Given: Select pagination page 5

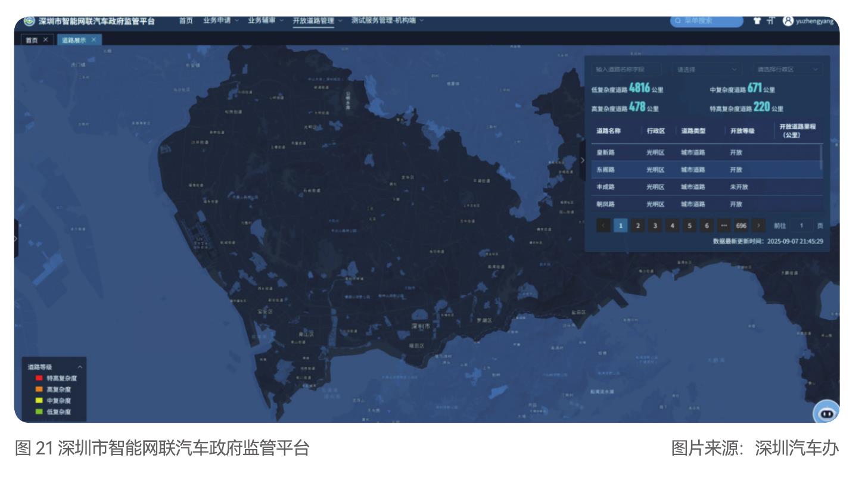Looking at the screenshot, I should [690, 226].
